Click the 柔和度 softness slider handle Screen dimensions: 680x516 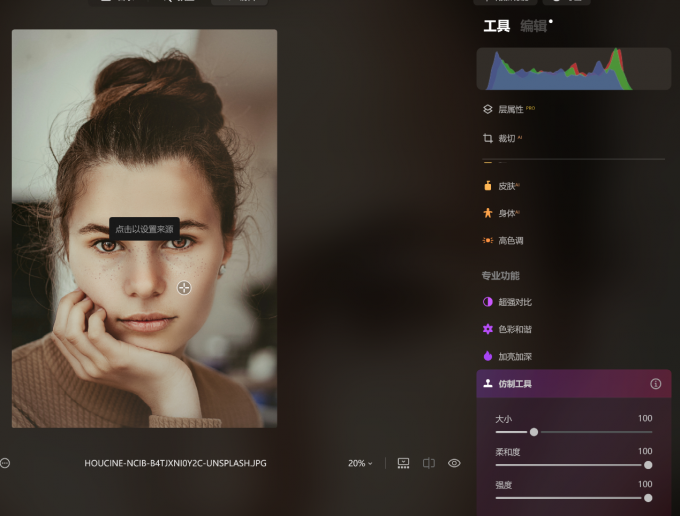pos(648,465)
